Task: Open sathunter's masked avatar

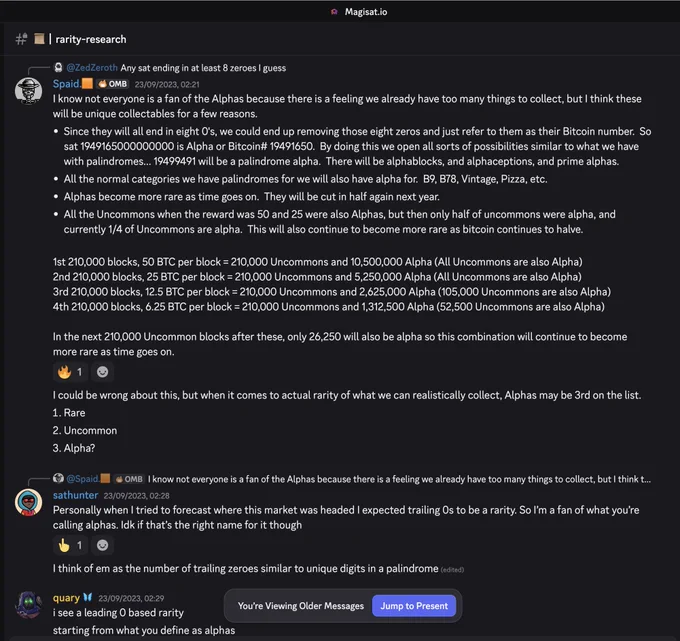Action: (28, 502)
